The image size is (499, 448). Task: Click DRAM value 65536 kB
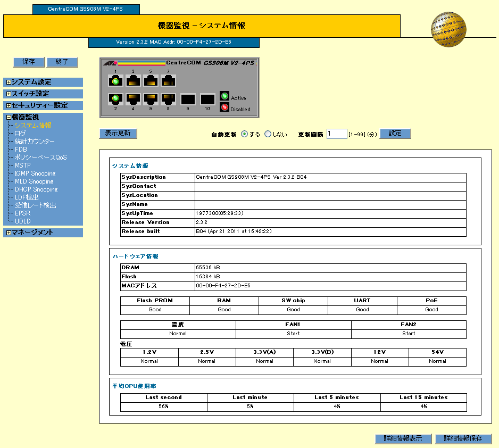coord(208,268)
